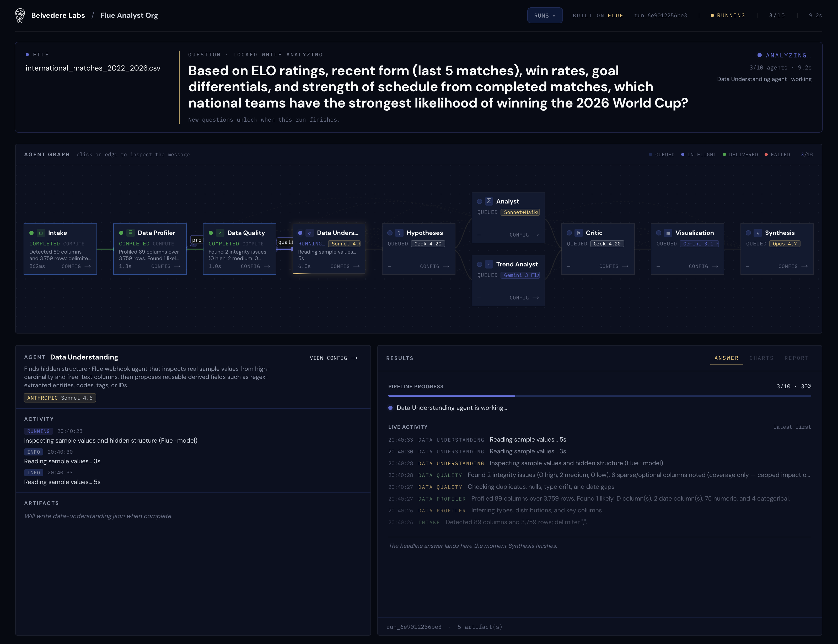Click the FLUE text in header
The width and height of the screenshot is (838, 644).
615,15
